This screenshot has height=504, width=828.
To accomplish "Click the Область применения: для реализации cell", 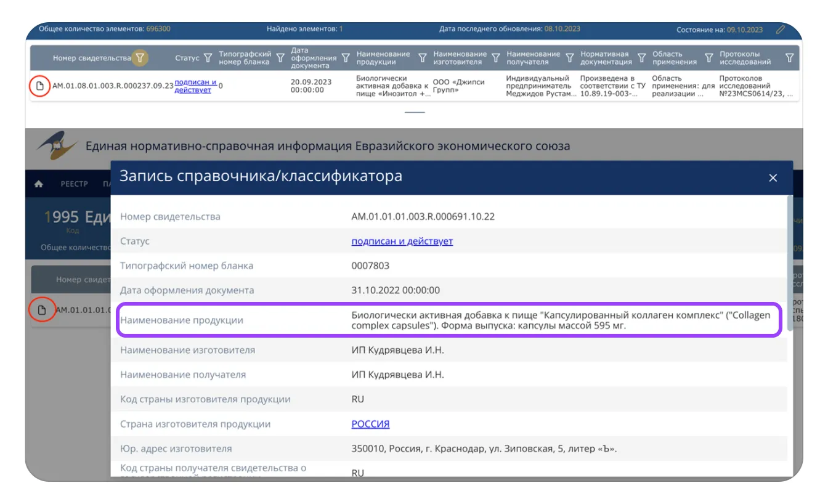I will [683, 86].
